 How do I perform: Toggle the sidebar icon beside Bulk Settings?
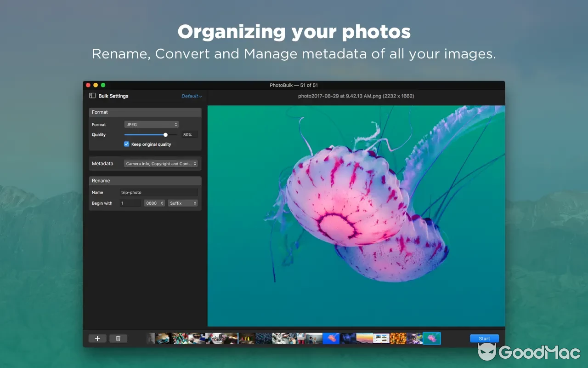(91, 96)
